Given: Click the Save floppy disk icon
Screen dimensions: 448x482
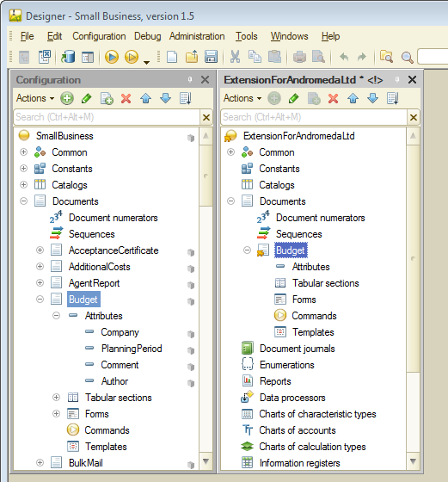Looking at the screenshot, I should [211, 57].
